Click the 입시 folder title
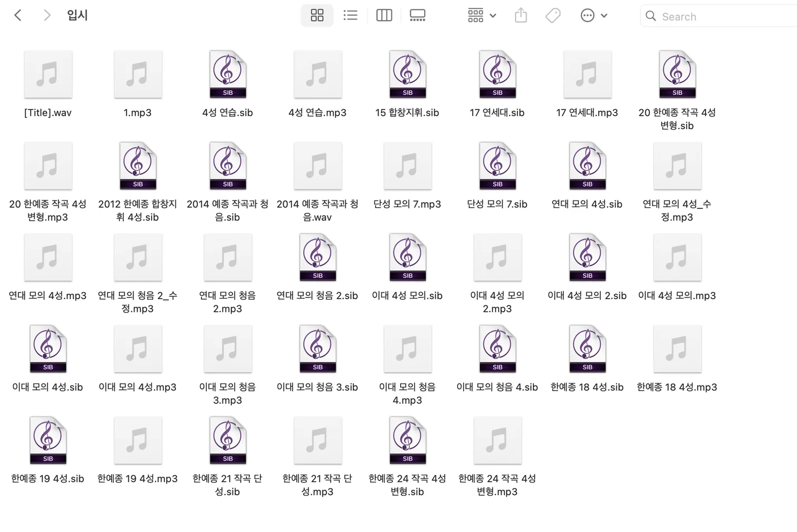Image resolution: width=797 pixels, height=532 pixels. tap(77, 16)
